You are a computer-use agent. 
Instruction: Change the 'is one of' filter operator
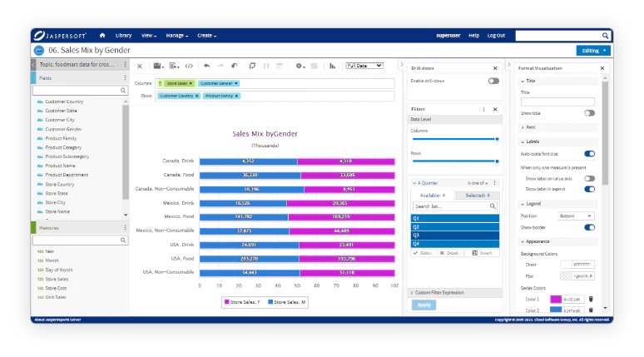click(478, 183)
